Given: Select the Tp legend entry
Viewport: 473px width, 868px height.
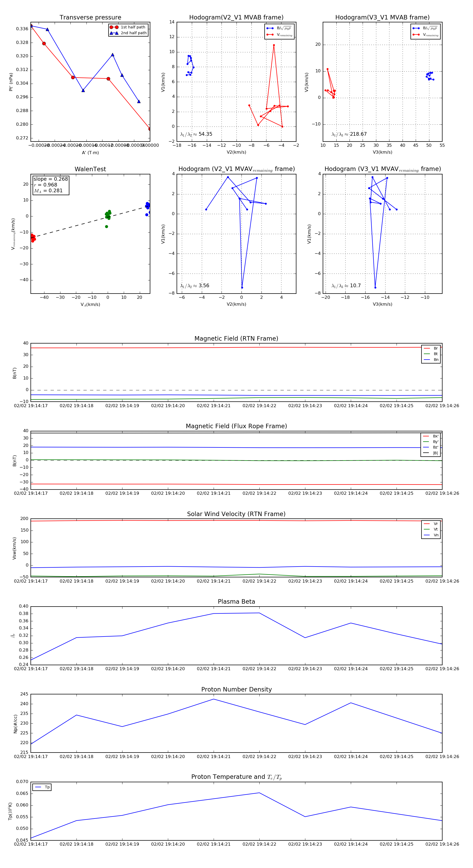Looking at the screenshot, I should click(42, 787).
